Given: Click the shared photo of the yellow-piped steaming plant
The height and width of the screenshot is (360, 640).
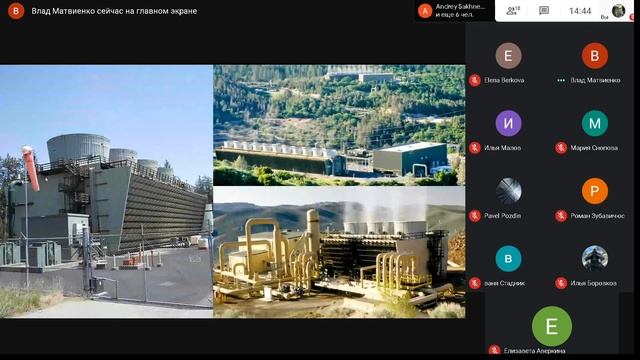Looking at the screenshot, I should 339,253.
